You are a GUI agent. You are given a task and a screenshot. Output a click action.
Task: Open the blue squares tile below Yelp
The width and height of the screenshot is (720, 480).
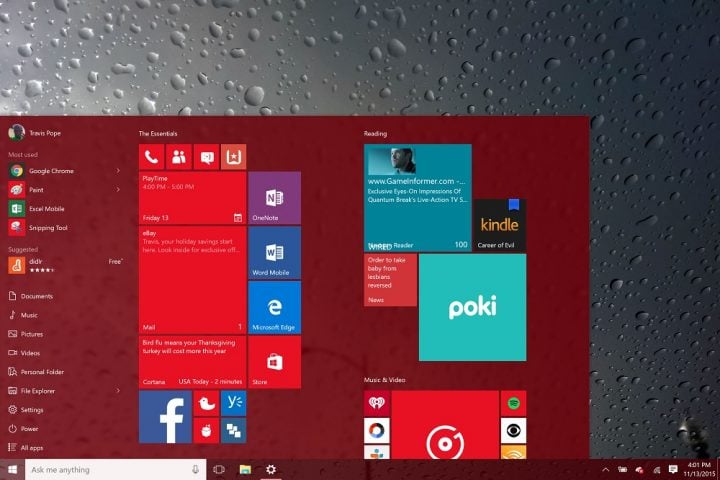coord(234,430)
